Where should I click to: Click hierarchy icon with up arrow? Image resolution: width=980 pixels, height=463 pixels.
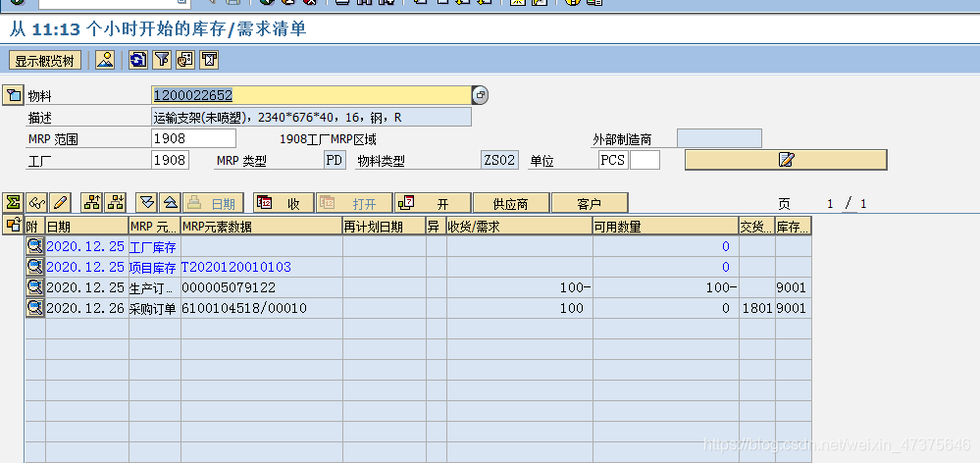coord(92,203)
